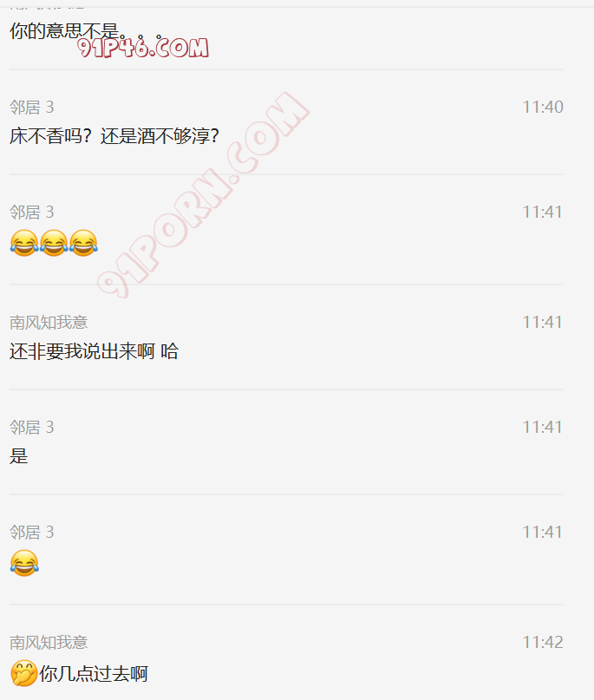Select the message 床不香吗？还是酒不够淳？
Viewport: 594px width, 700px height.
pyautogui.click(x=114, y=136)
